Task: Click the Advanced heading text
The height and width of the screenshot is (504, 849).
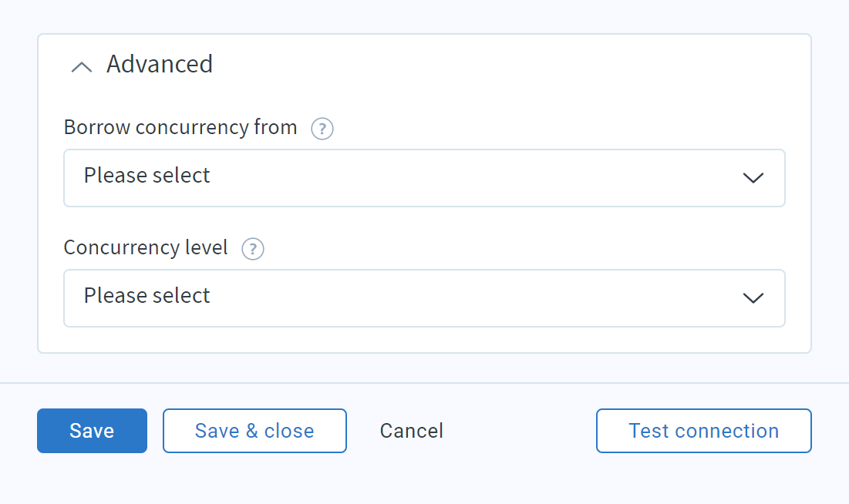Action: pyautogui.click(x=160, y=64)
